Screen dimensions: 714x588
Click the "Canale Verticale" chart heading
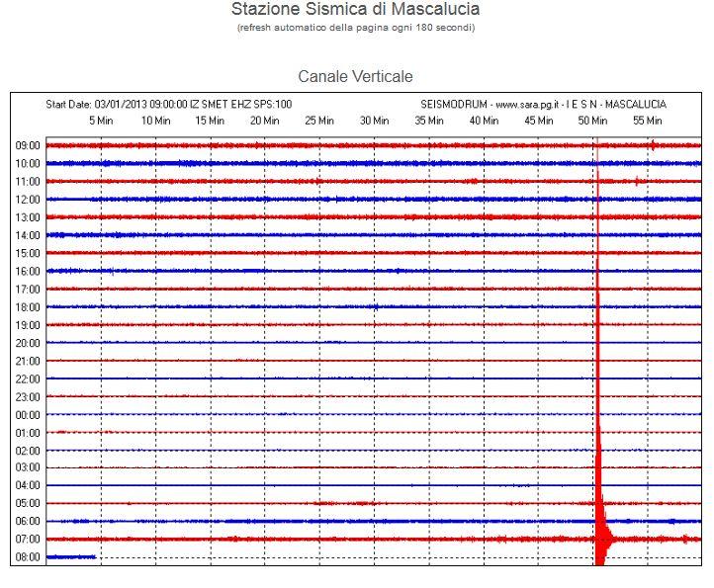(356, 76)
